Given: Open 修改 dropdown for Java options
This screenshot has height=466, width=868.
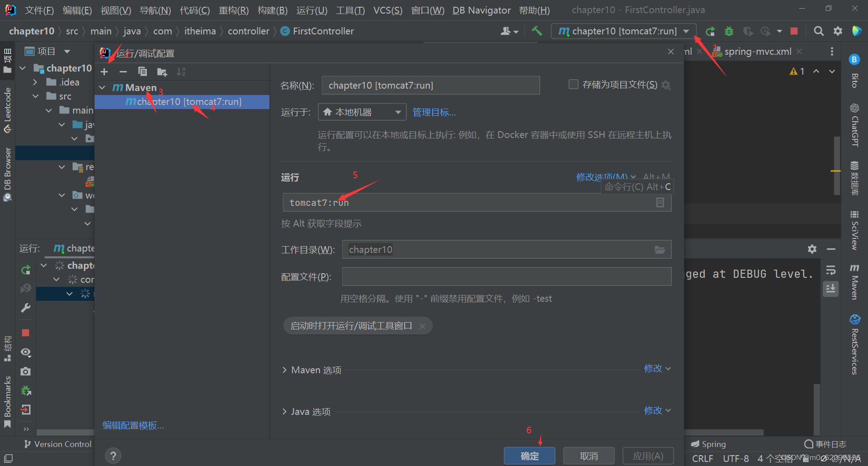Looking at the screenshot, I should tap(657, 410).
